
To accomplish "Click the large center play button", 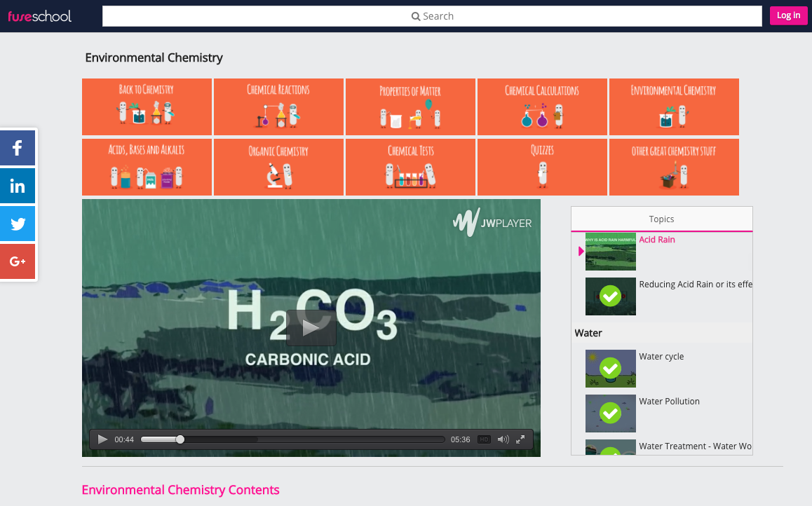I will 311,327.
